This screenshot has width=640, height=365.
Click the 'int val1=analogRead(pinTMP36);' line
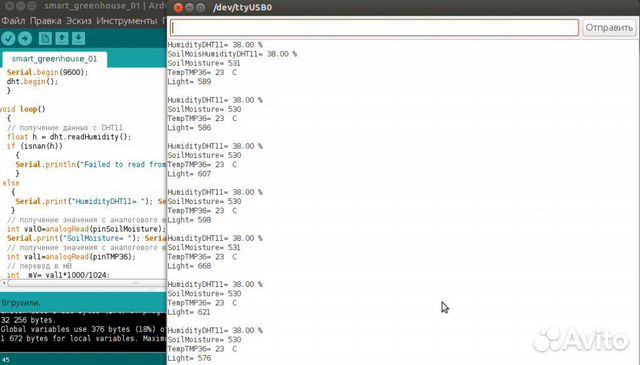pyautogui.click(x=71, y=257)
